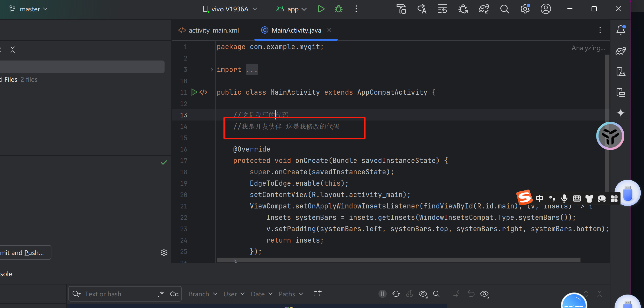This screenshot has height=308, width=644.
Task: Open view options eye in commit details toolbar
Action: [x=485, y=294]
